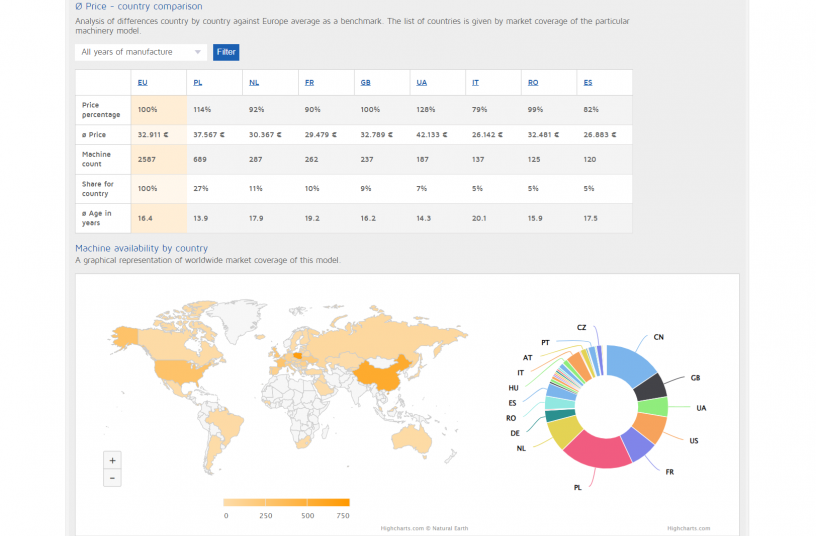Click the EU machine count 2587 cell
The width and height of the screenshot is (816, 536).
point(159,159)
